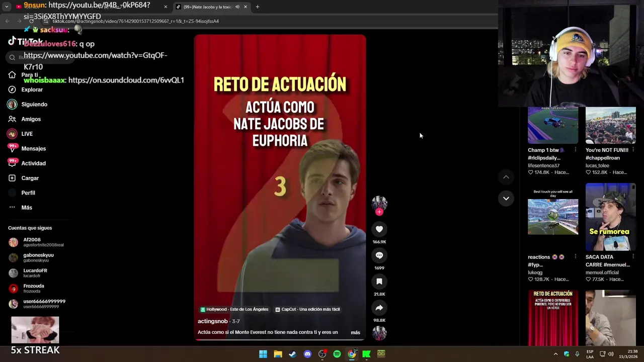This screenshot has height=362, width=644.
Task: Close the Nate Jacobs TikTok tab
Action: [x=245, y=7]
